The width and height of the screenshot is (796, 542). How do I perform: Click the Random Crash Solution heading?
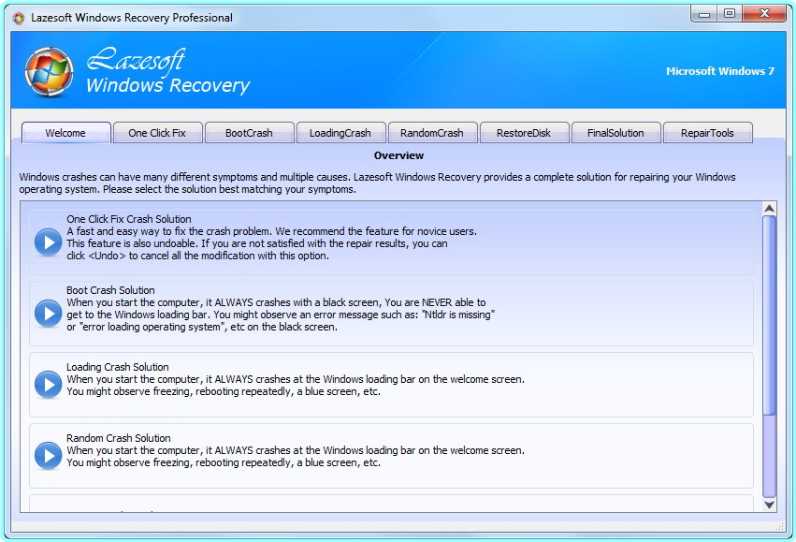[118, 438]
